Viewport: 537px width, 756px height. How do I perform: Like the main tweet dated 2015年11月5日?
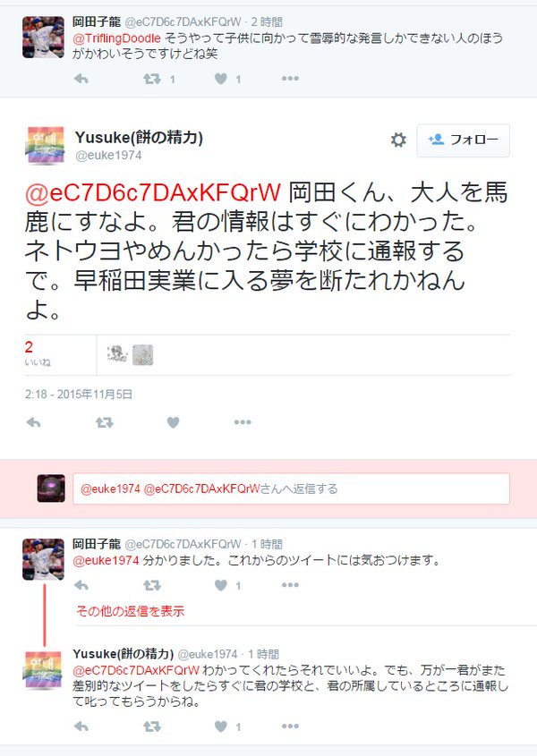tap(174, 423)
